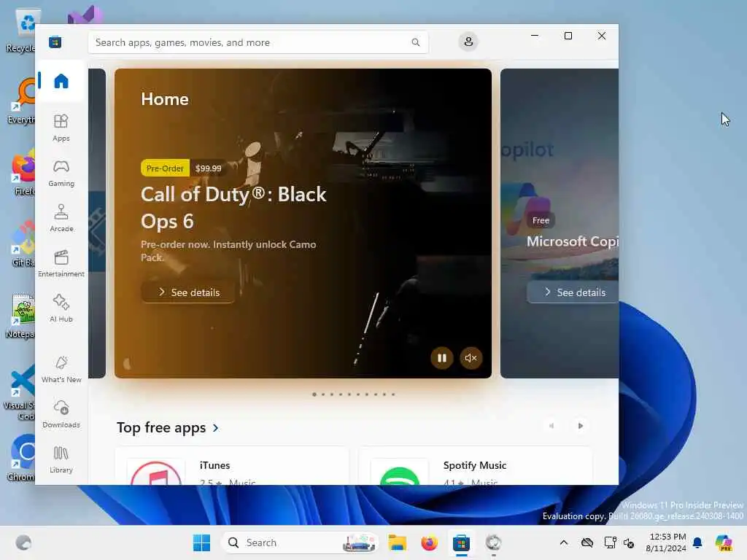
Task: Open the Downloads page
Action: click(61, 415)
